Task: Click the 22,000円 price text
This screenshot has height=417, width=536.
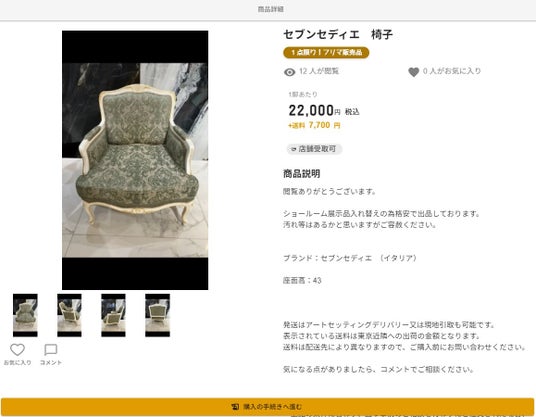Action: [314, 110]
